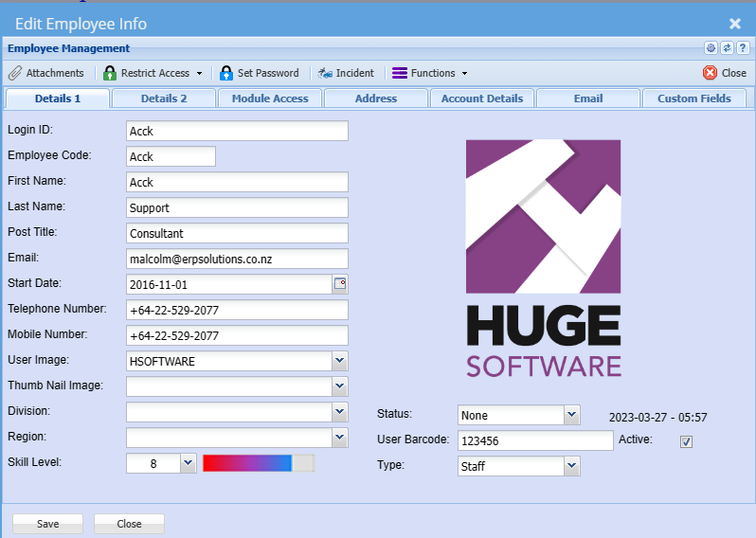The image size is (756, 538).
Task: Click into the Last Name field
Action: point(237,207)
